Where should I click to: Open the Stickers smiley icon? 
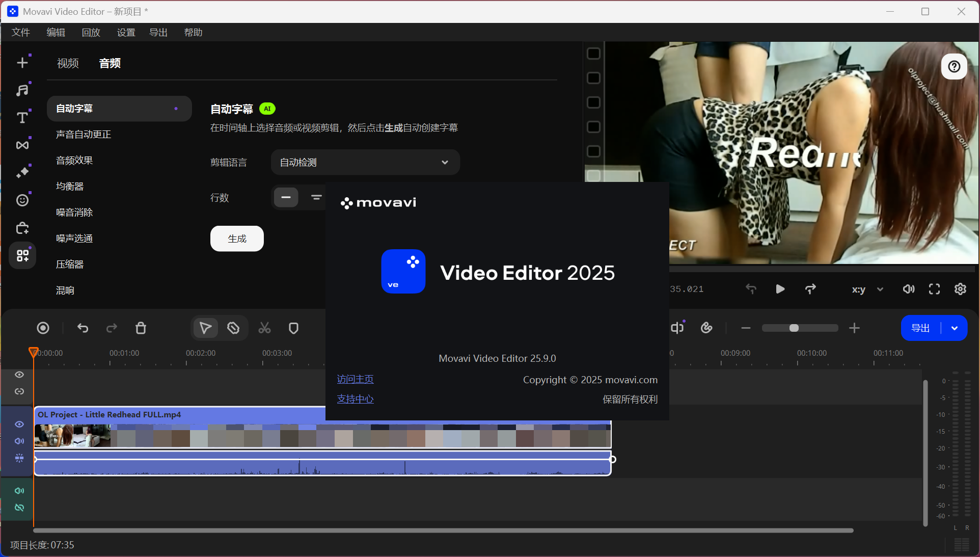click(x=22, y=200)
